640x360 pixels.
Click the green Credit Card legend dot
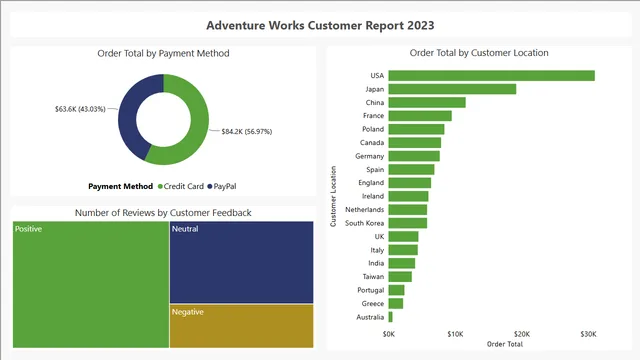point(160,187)
